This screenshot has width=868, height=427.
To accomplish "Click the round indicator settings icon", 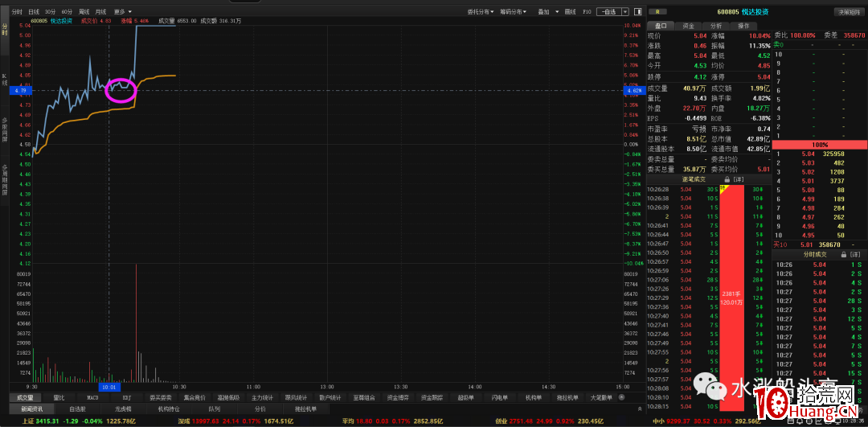I will coord(621,397).
